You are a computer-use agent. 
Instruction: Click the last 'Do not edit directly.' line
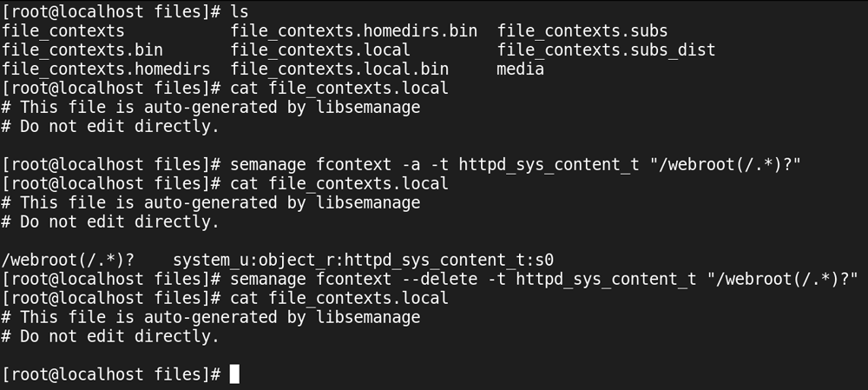tap(111, 336)
